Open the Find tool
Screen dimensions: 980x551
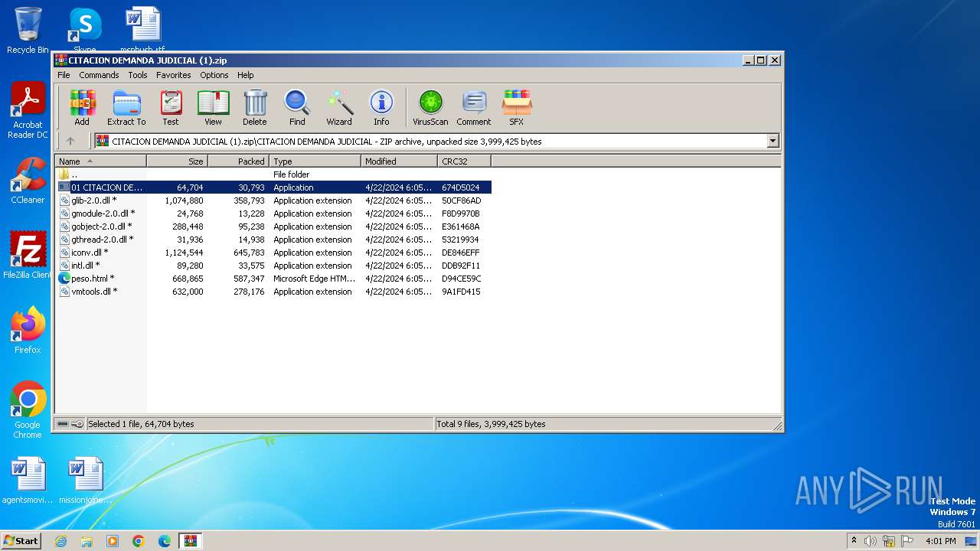[297, 107]
